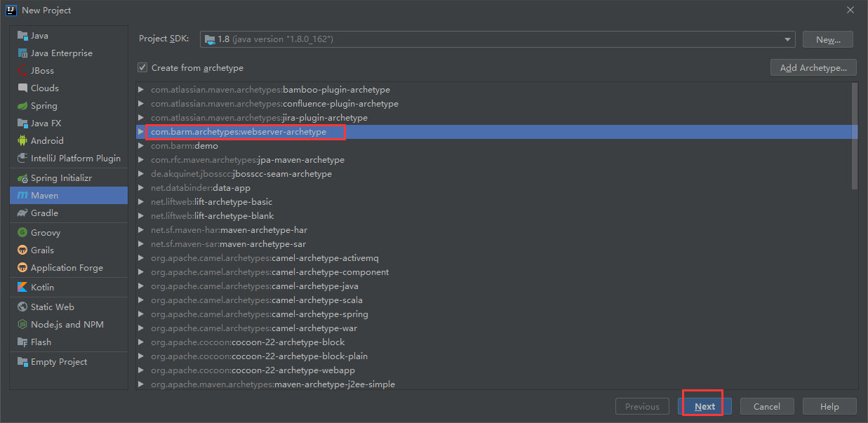Image resolution: width=868 pixels, height=423 pixels.
Task: Select cocoon-22-archetype-block entry
Action: [497, 342]
